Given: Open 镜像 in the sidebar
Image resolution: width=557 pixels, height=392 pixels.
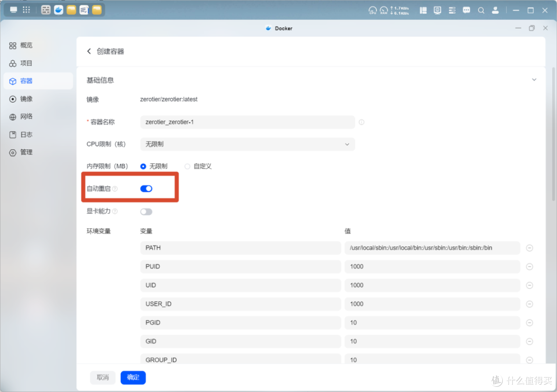Looking at the screenshot, I should pos(38,99).
